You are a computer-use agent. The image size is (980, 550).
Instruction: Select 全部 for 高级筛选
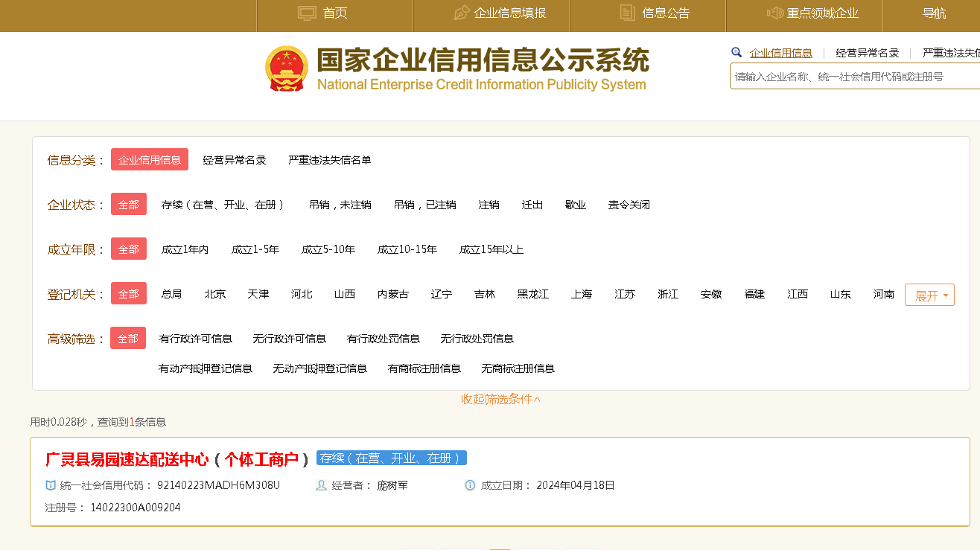coord(128,339)
